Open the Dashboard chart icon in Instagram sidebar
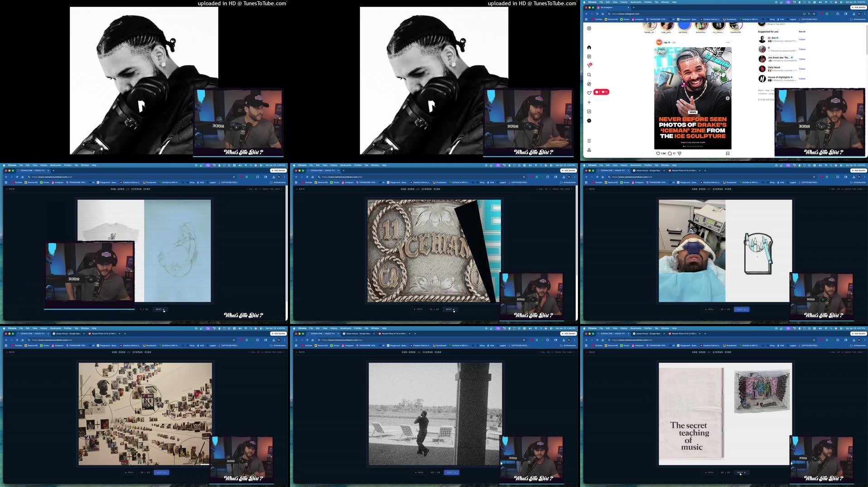The image size is (868, 487). (589, 111)
